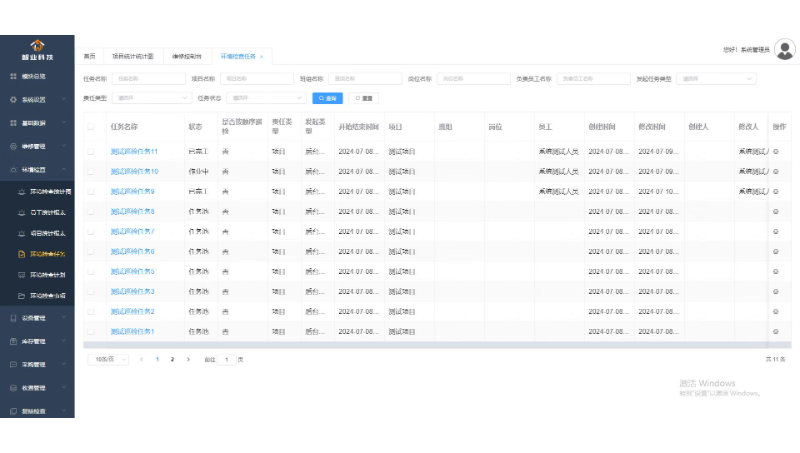800x453 pixels.
Task: Expand the 基础数据 sidebar chevron
Action: pyautogui.click(x=64, y=123)
